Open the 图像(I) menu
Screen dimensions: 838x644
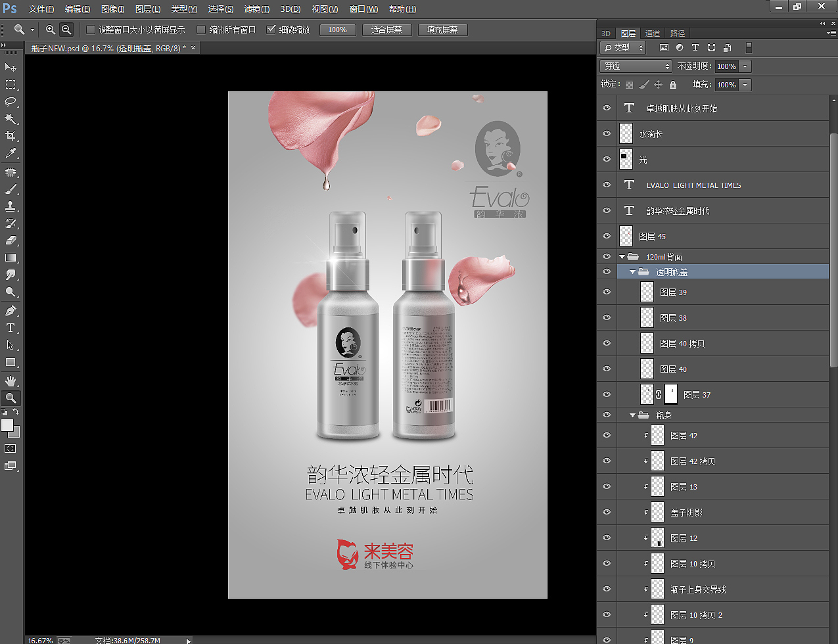coord(112,9)
